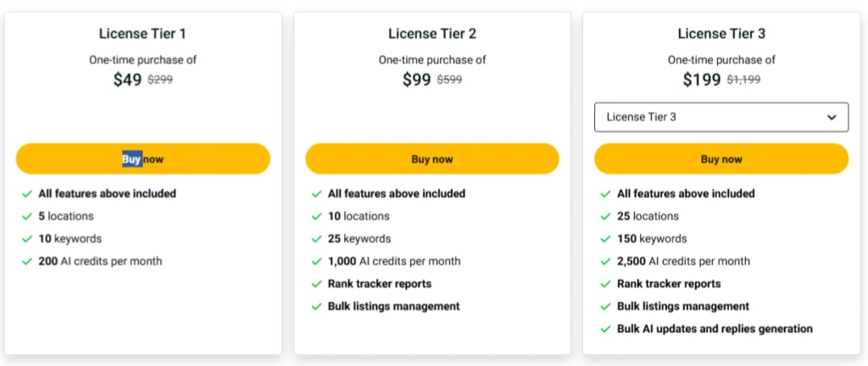Click the $49 price in Tier 1
Image resolution: width=868 pixels, height=366 pixels.
click(x=127, y=80)
